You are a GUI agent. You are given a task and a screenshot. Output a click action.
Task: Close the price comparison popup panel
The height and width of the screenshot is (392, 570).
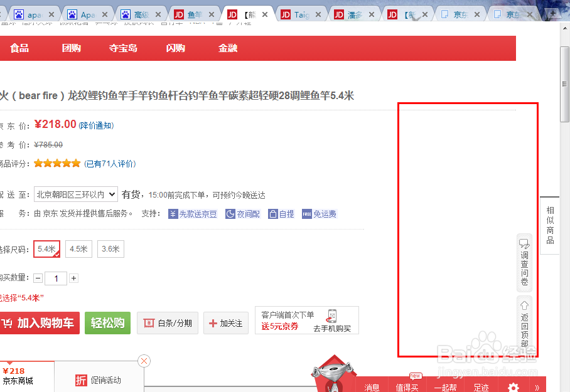pos(144,361)
